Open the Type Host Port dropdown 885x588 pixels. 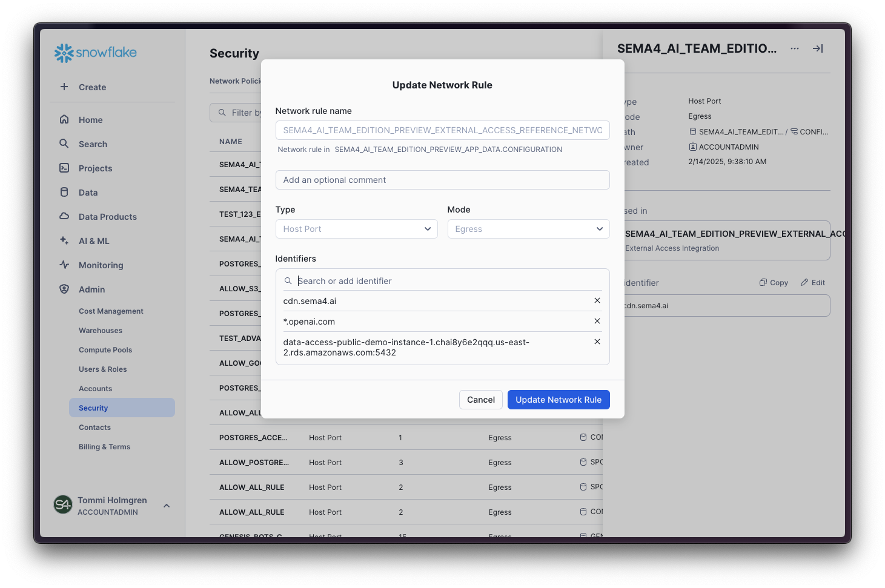point(356,229)
